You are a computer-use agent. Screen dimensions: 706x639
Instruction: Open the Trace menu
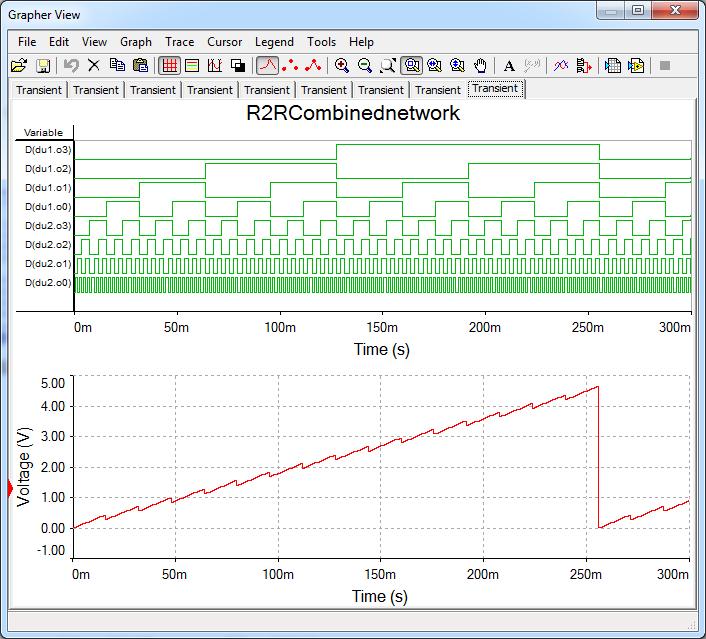coord(180,42)
